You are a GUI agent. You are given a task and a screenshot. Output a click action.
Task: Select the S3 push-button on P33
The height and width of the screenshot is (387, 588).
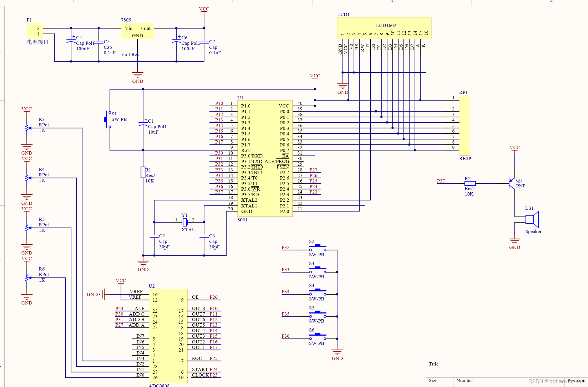(x=318, y=270)
